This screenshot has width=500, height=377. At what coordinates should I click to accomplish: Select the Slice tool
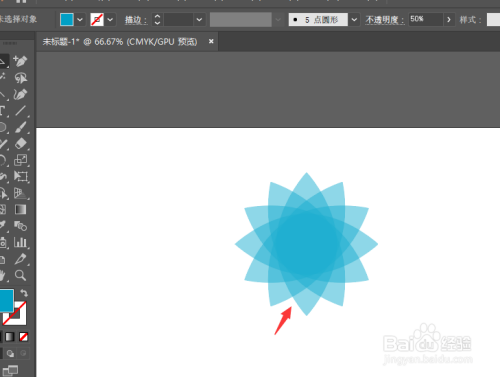click(x=20, y=259)
